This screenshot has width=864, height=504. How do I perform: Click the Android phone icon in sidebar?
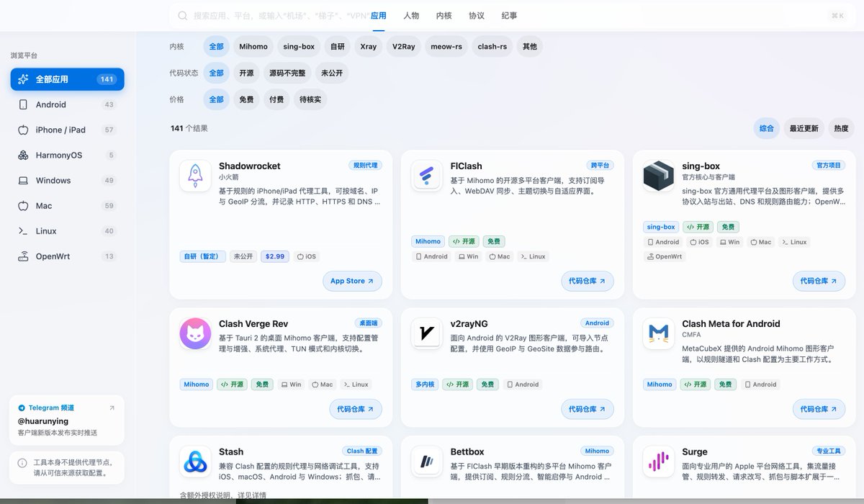[23, 104]
